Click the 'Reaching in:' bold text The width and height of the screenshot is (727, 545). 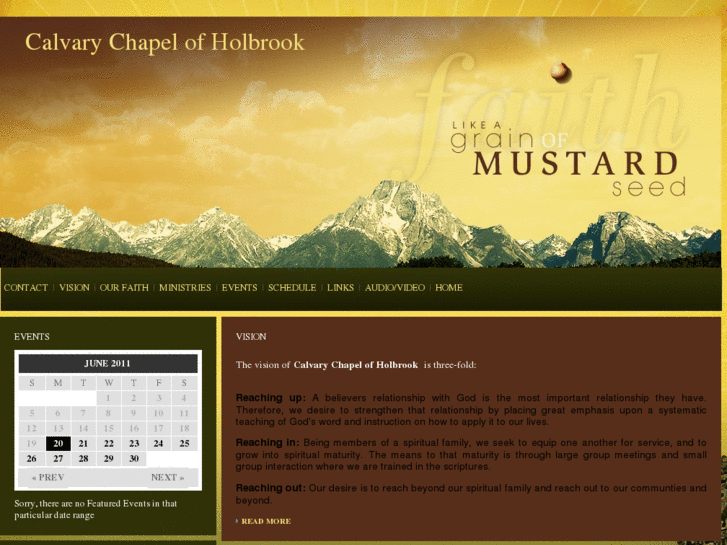point(267,442)
